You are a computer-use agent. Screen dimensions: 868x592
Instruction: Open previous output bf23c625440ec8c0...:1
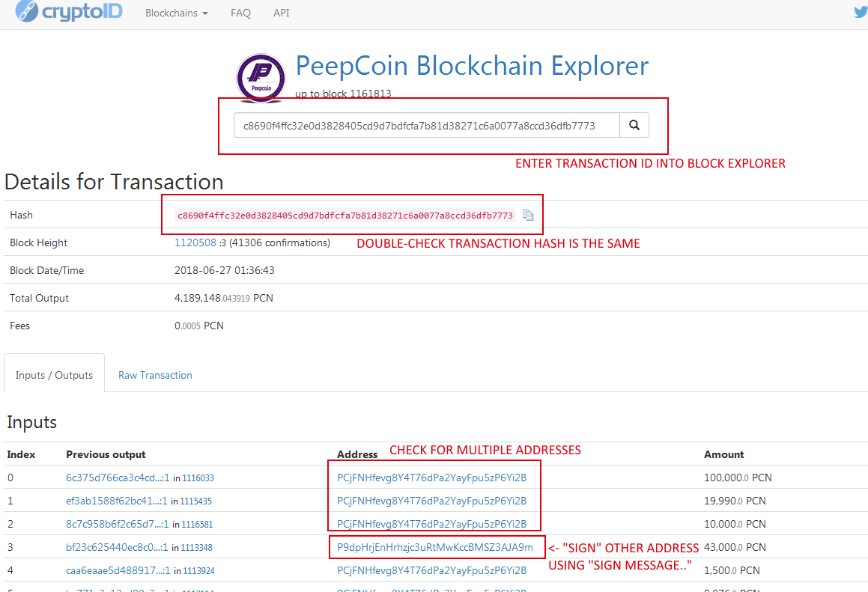click(x=117, y=547)
